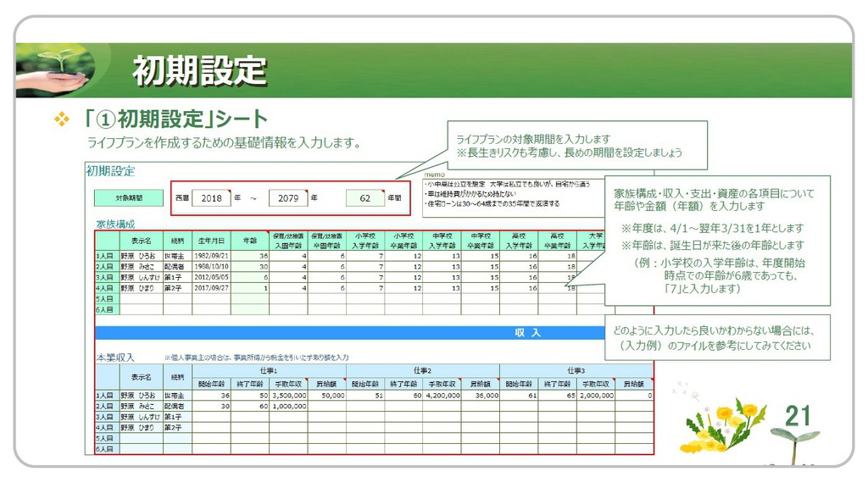
Task: Click the 保育/幼稚園 入園年齢 column header
Action: coord(288,241)
